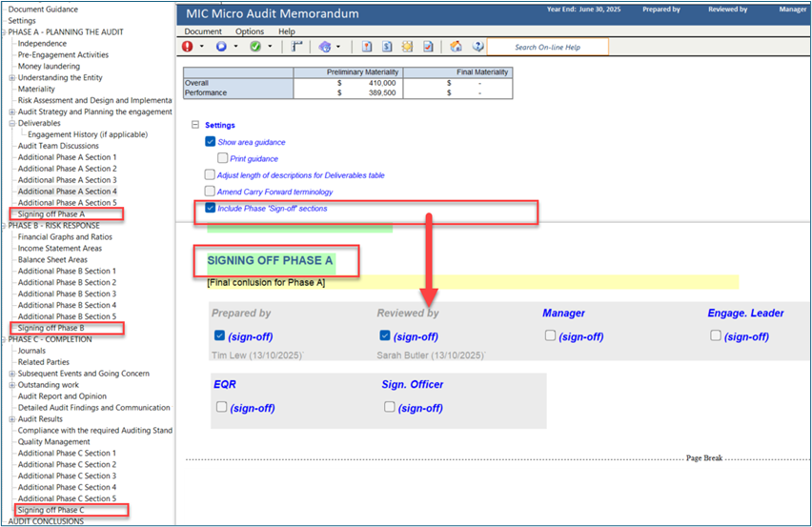812x527 pixels.
Task: Select Balance Sheet Areas tree item
Action: point(52,260)
